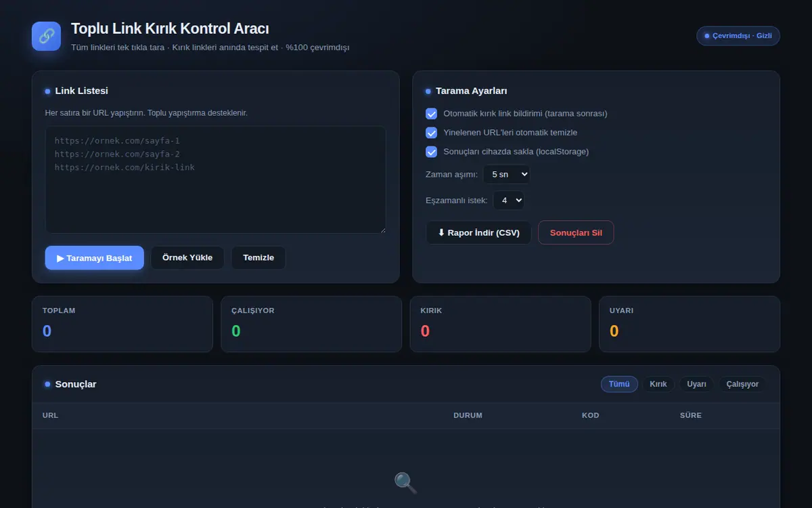Click the Toplu Link Kırık Kontrol Aracı title
This screenshot has height=508, width=812.
170,28
